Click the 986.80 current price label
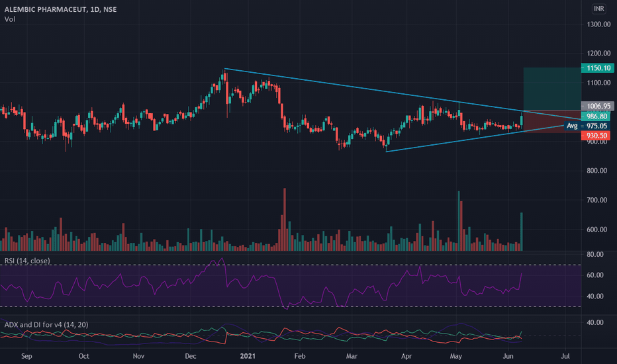The height and width of the screenshot is (364, 617). tap(596, 116)
